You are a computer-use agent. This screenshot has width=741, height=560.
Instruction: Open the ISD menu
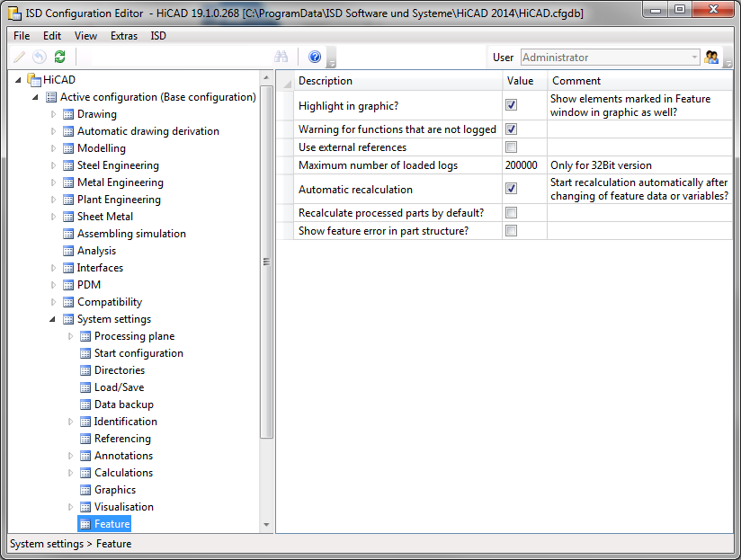pos(158,36)
